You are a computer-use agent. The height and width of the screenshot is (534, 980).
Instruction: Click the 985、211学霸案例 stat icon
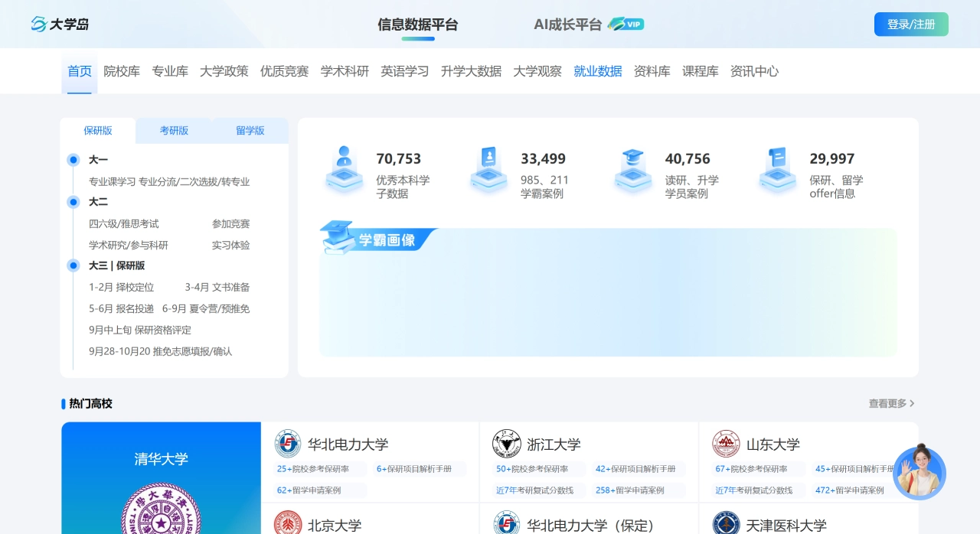(488, 169)
